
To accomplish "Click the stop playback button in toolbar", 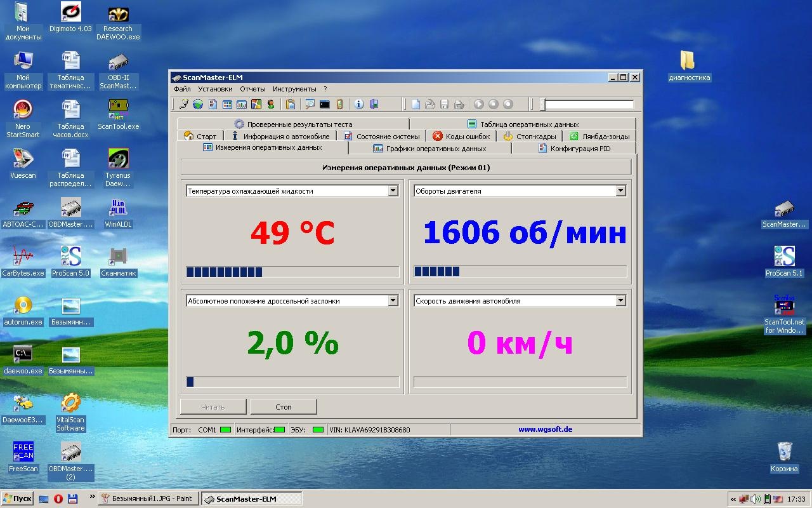I will 494,104.
